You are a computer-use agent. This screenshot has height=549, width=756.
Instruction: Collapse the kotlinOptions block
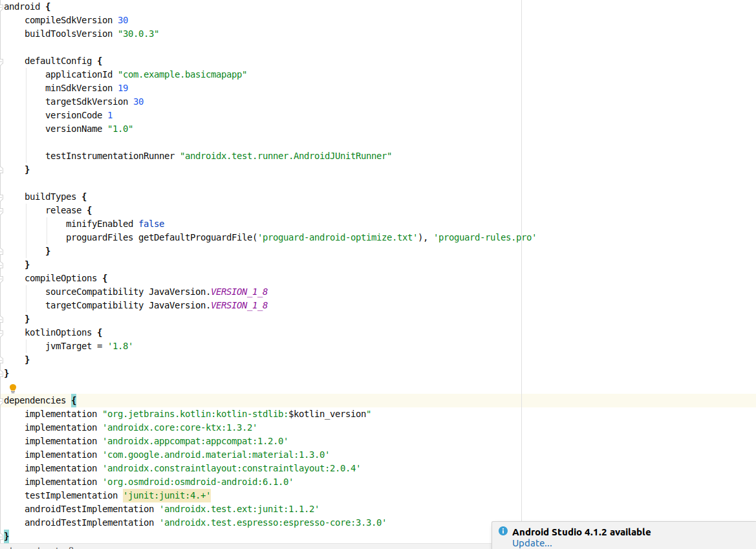point(1,332)
